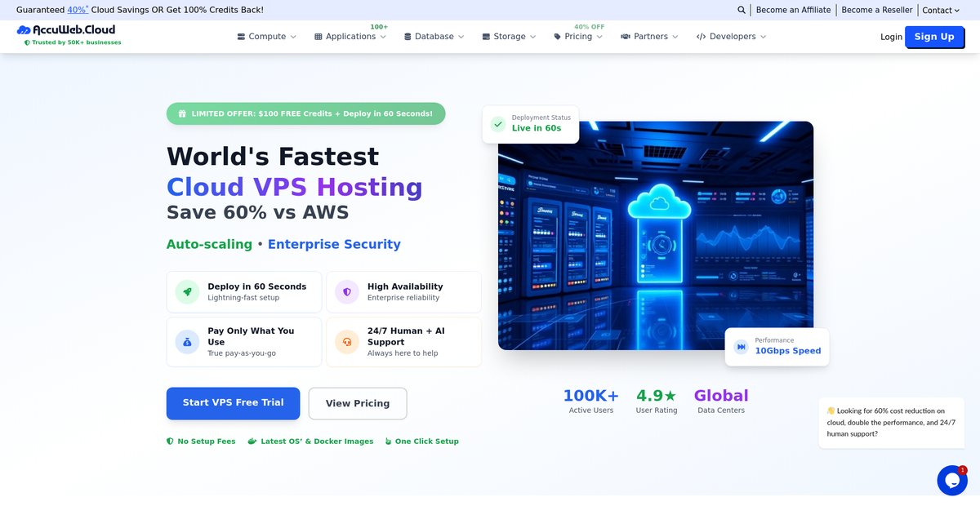Click the Developers code icon in navbar
980x506 pixels.
[701, 37]
